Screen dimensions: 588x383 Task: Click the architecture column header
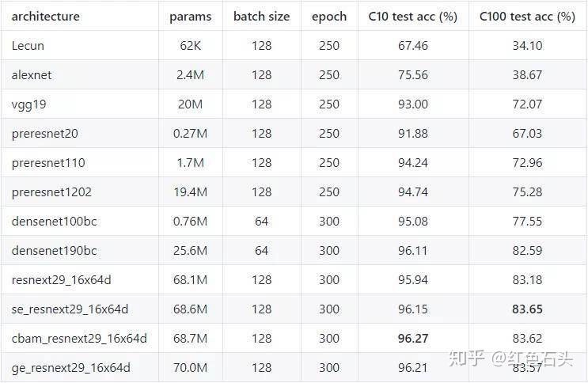(x=46, y=16)
